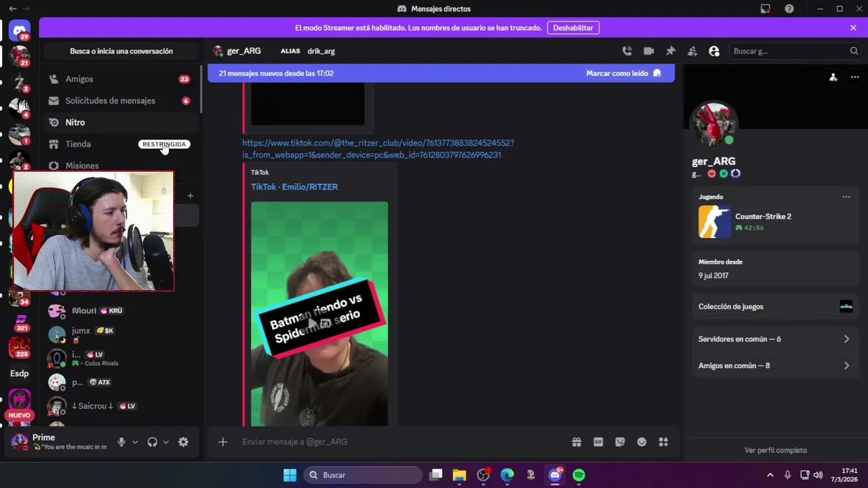The height and width of the screenshot is (488, 868).
Task: Go back with title bar arrow
Action: [x=13, y=9]
